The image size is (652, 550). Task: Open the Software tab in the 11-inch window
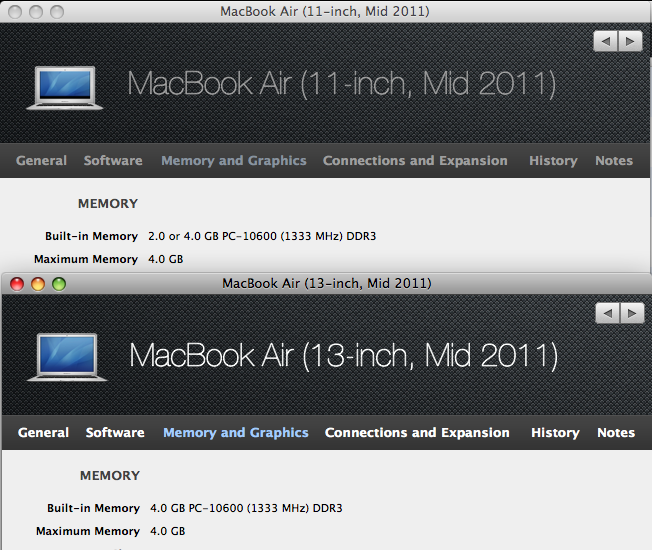pos(113,160)
